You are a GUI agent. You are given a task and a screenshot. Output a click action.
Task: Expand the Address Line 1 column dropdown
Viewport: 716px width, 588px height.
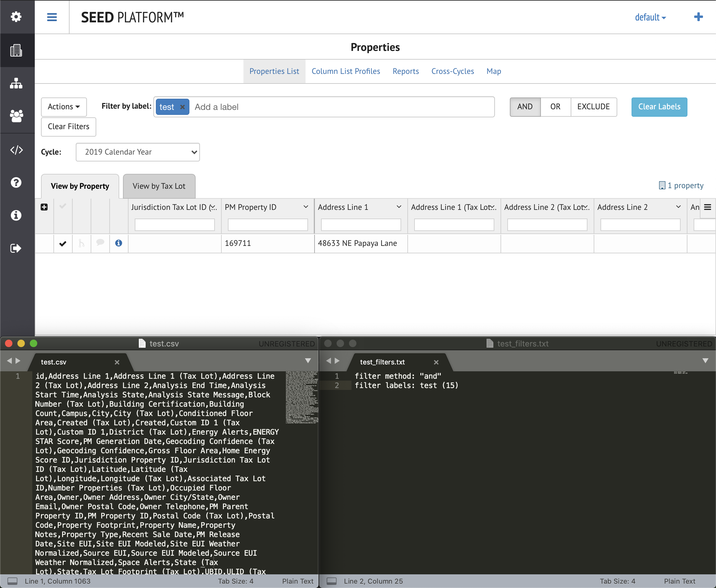tap(399, 207)
